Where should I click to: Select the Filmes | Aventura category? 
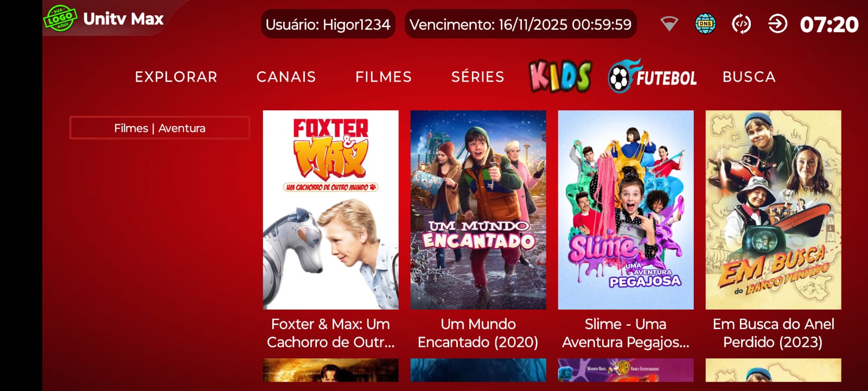tap(159, 128)
